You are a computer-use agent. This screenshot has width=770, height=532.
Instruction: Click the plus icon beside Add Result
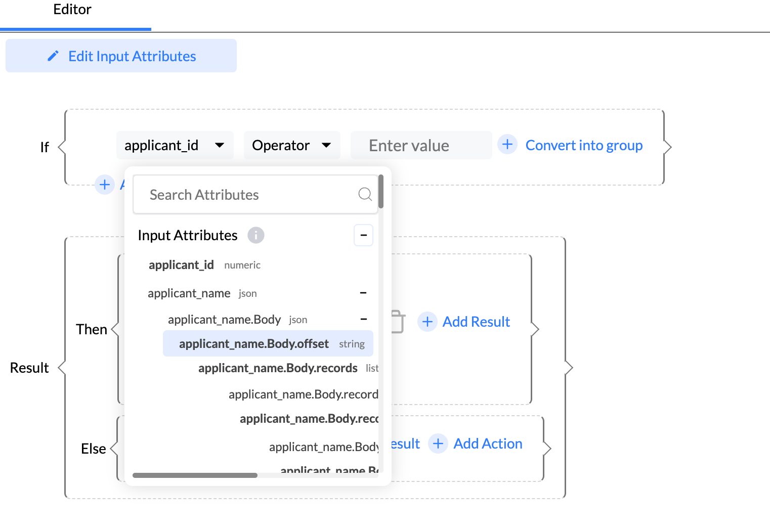427,322
